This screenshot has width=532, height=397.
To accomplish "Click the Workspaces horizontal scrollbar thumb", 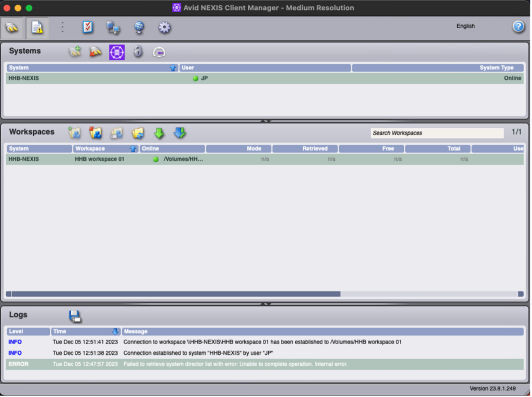I will (x=176, y=294).
